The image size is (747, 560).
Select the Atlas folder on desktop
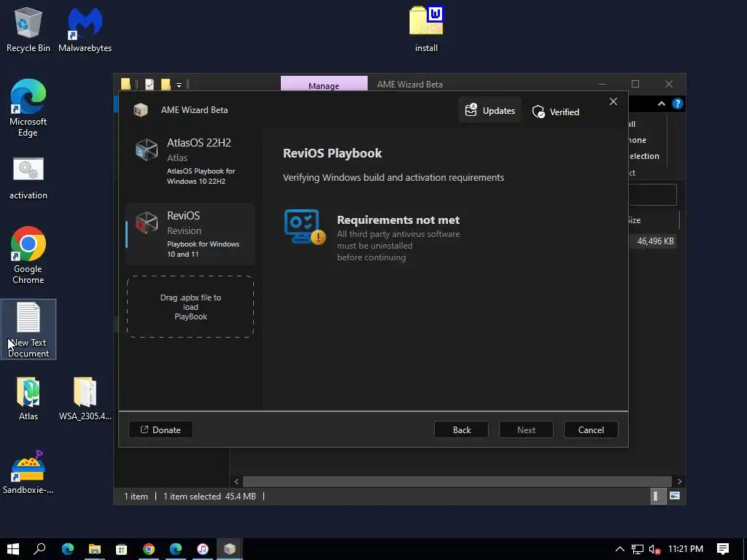point(28,399)
